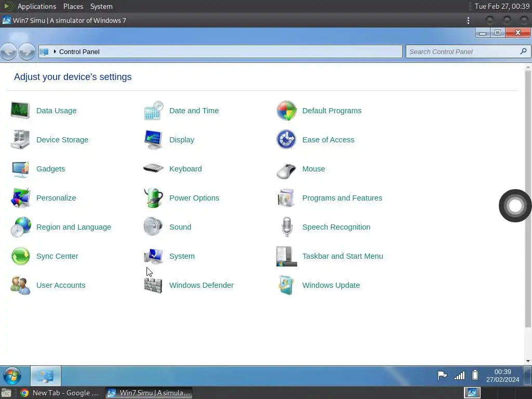
Task: Open the Power Options battery icon
Action: pos(153,198)
